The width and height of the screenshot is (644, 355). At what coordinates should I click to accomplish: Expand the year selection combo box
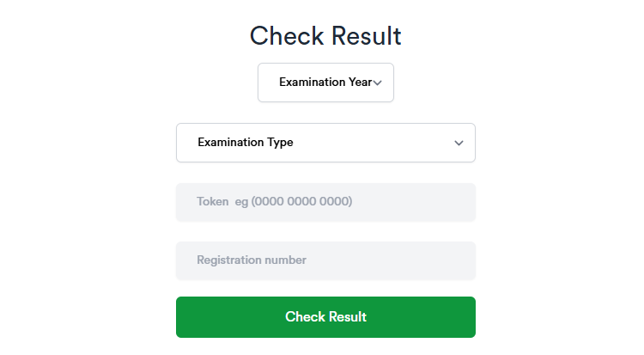coord(325,83)
